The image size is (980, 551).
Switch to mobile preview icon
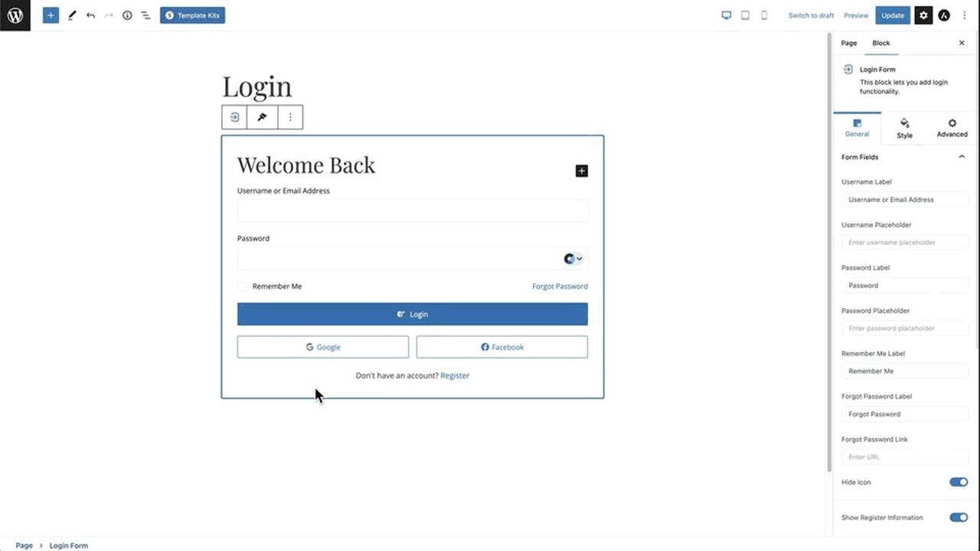764,15
